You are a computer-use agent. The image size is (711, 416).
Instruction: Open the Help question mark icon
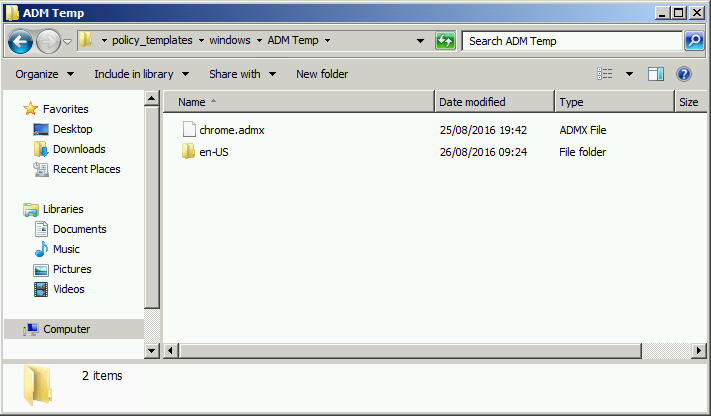684,74
